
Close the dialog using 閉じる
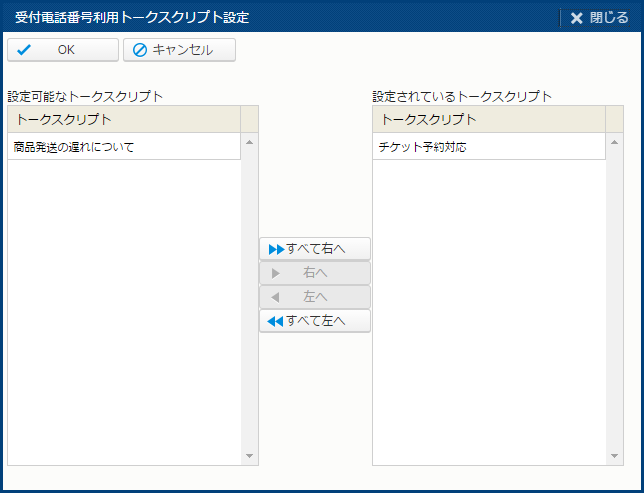click(x=599, y=17)
